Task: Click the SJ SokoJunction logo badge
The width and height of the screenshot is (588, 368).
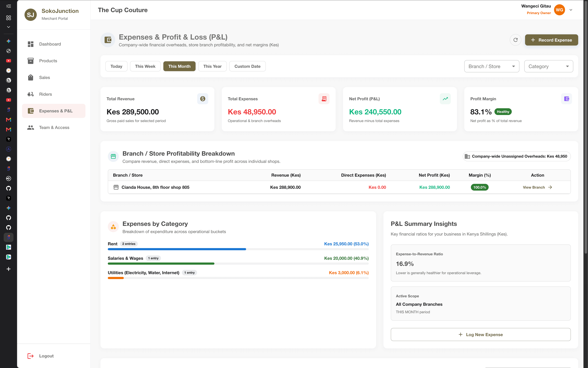Action: tap(31, 15)
